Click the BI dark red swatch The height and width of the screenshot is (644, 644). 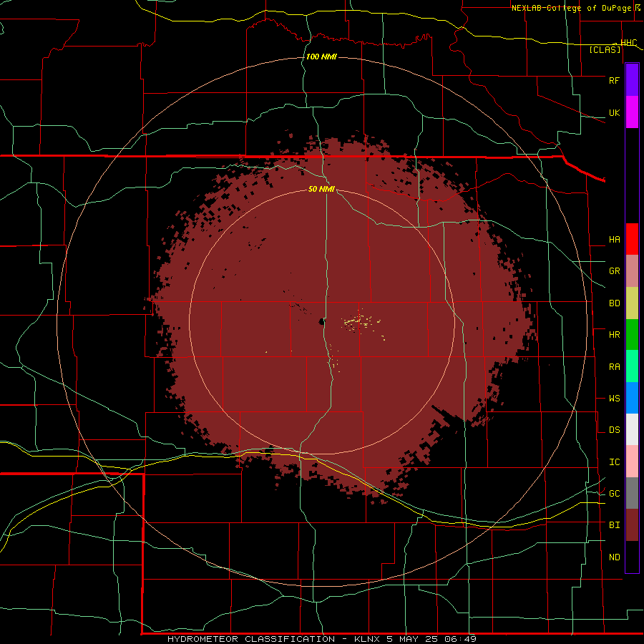click(x=632, y=525)
